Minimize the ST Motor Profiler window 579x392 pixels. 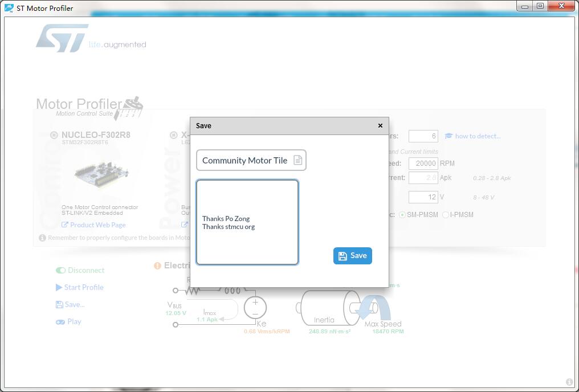point(525,6)
